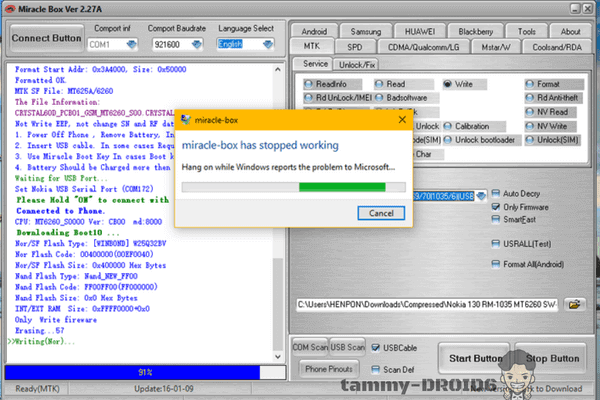
Task: Click the Miracle Box app logo icon
Action: [x=10, y=9]
